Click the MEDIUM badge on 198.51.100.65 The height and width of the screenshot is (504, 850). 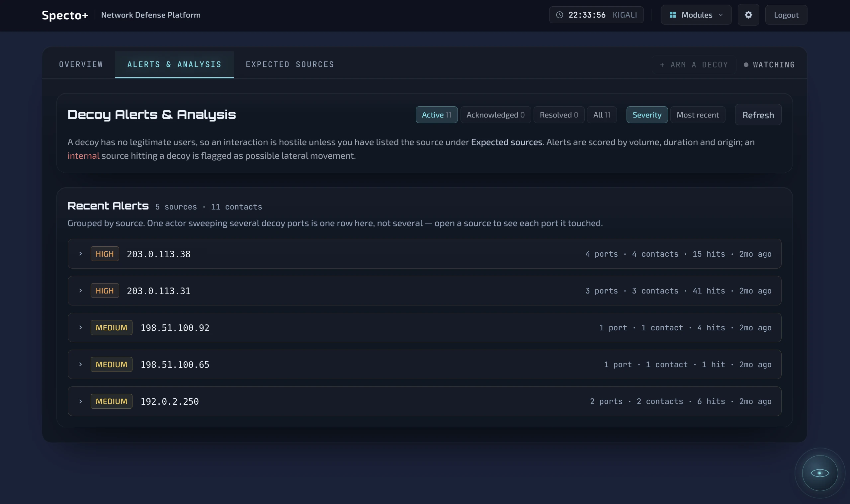pyautogui.click(x=111, y=364)
